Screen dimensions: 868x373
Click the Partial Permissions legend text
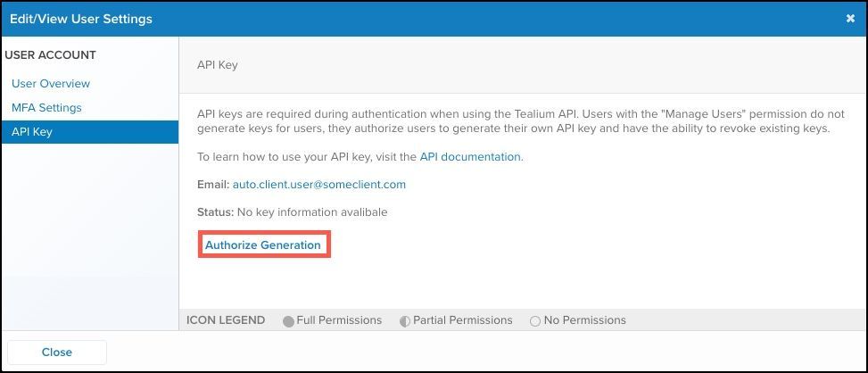pyautogui.click(x=462, y=320)
